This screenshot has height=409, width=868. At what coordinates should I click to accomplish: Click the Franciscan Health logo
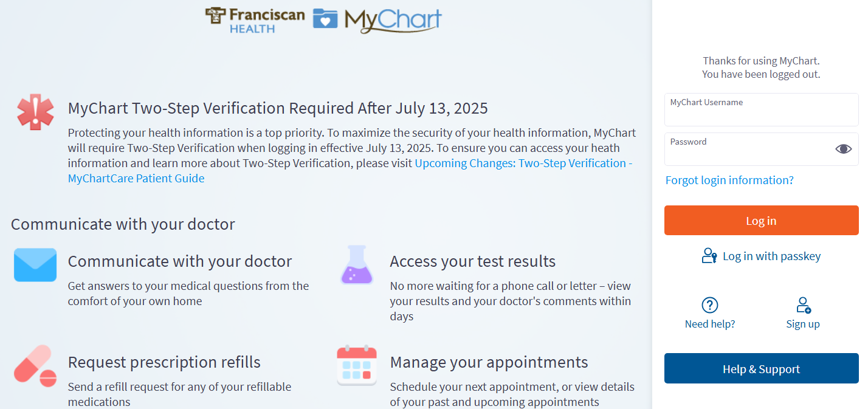(x=255, y=19)
